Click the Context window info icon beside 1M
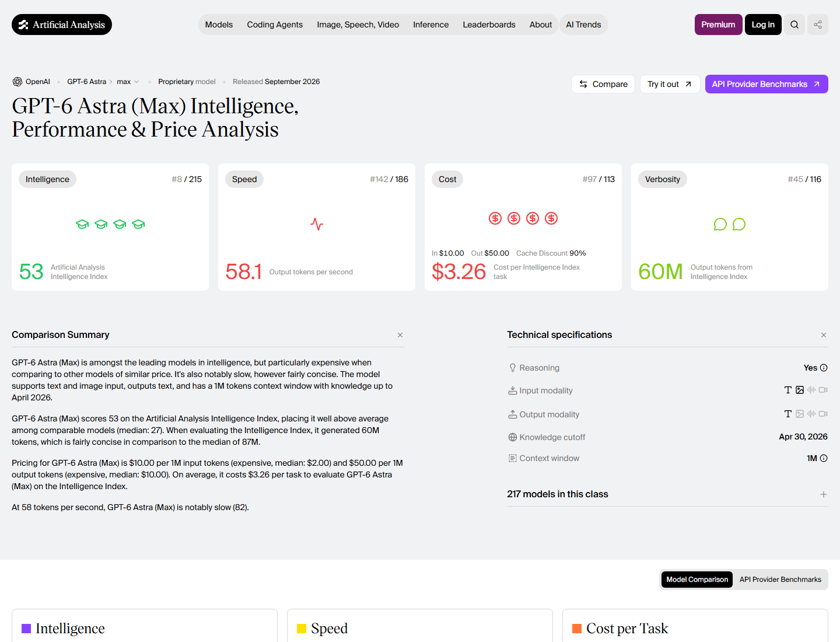The height and width of the screenshot is (642, 840). click(x=824, y=458)
